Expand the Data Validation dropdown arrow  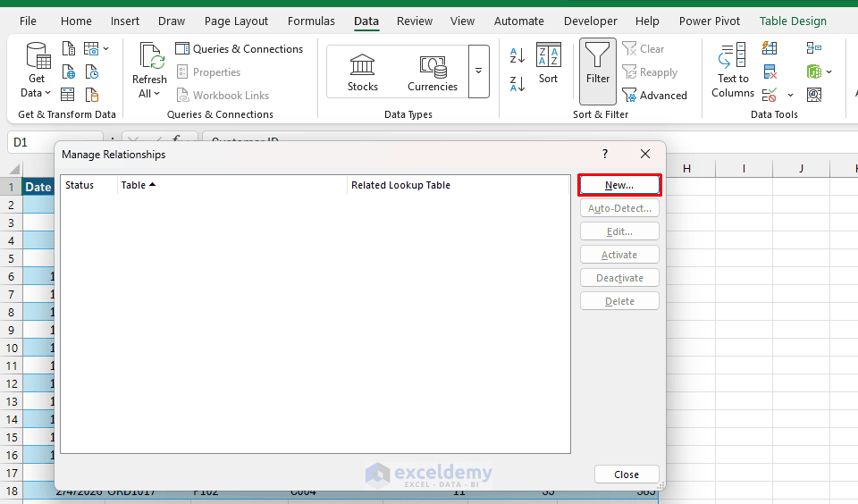(x=790, y=96)
